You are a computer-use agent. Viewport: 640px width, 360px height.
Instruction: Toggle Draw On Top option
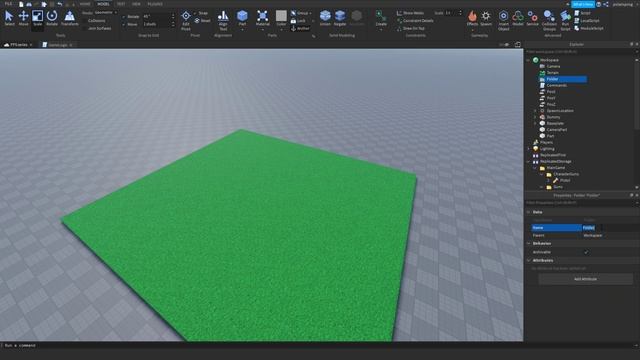point(411,29)
